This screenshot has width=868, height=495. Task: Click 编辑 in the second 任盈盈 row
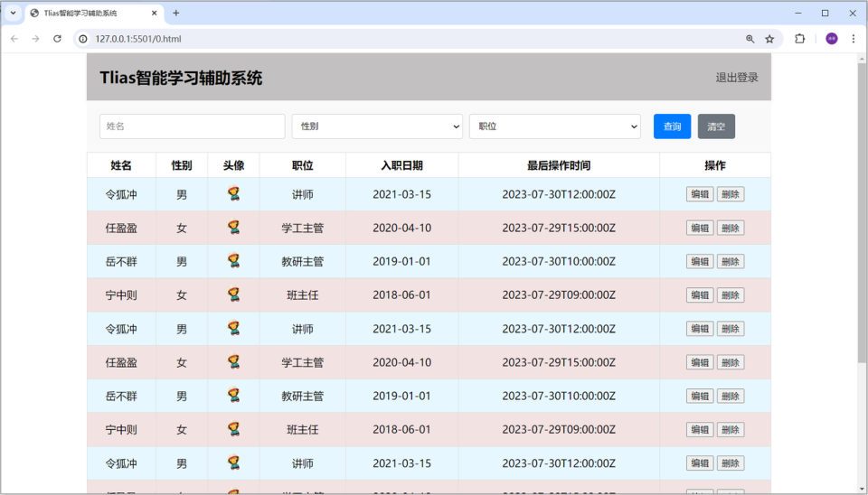[700, 362]
